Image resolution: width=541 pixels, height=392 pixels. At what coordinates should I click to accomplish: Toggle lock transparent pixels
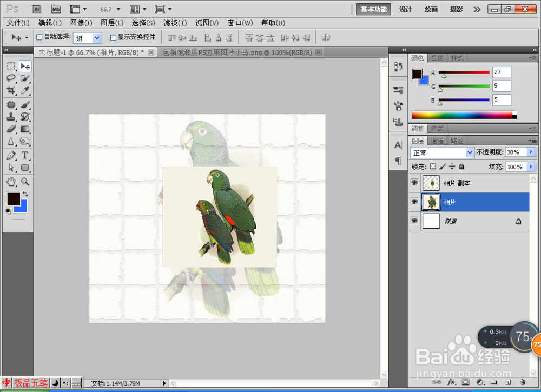(433, 167)
